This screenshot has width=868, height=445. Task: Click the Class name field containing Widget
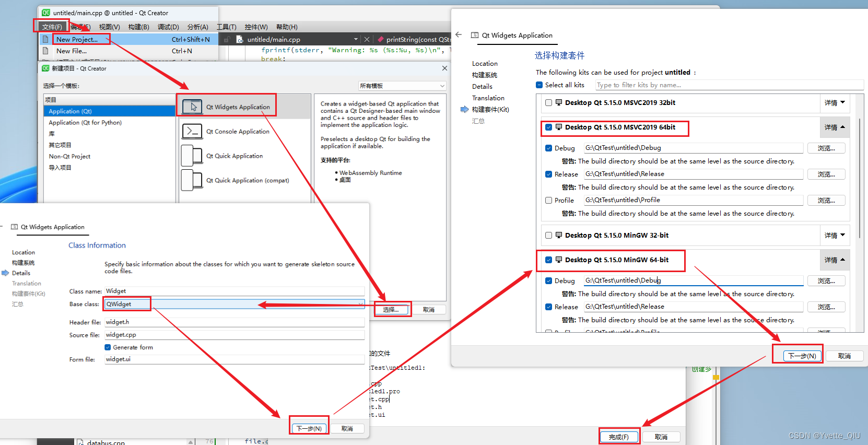(234, 291)
